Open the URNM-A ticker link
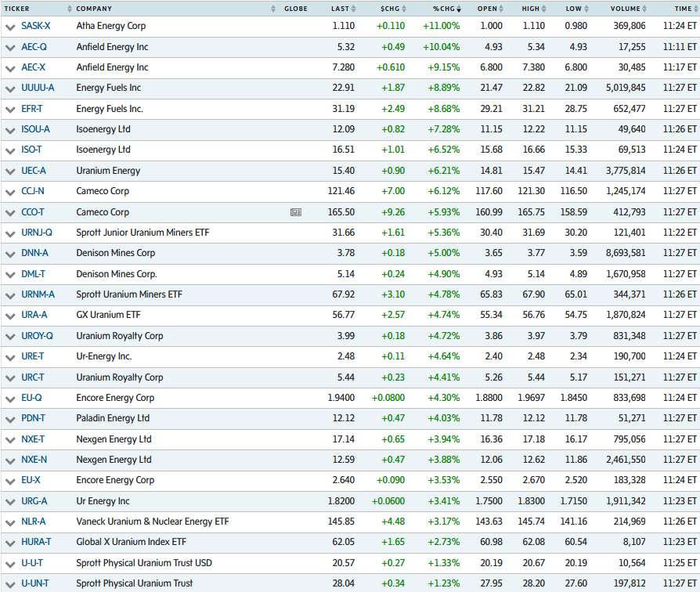700x592 pixels. click(38, 294)
